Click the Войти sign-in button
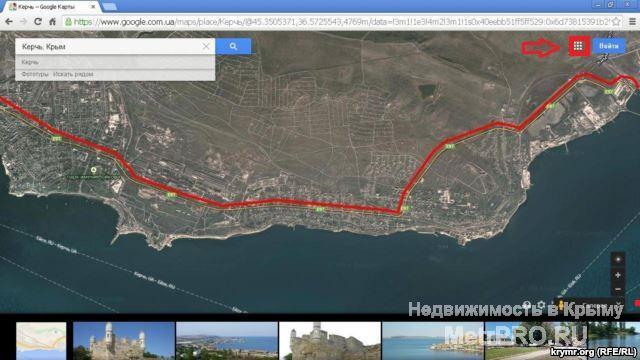The width and height of the screenshot is (640, 360). coord(609,46)
